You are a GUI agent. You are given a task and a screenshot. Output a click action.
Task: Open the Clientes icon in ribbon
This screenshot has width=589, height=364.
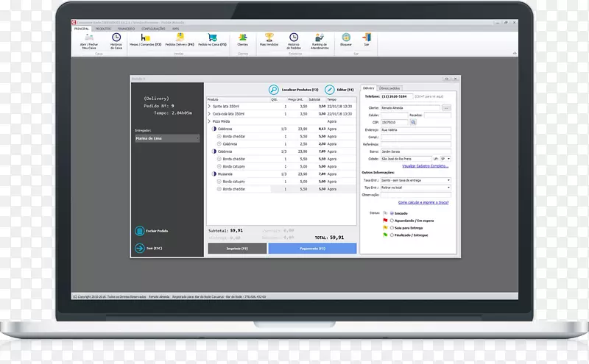243,38
